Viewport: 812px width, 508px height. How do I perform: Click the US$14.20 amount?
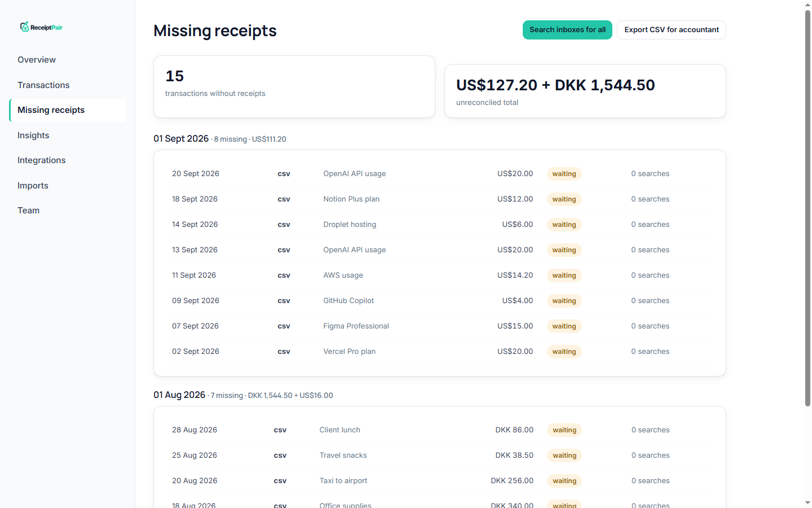(515, 275)
